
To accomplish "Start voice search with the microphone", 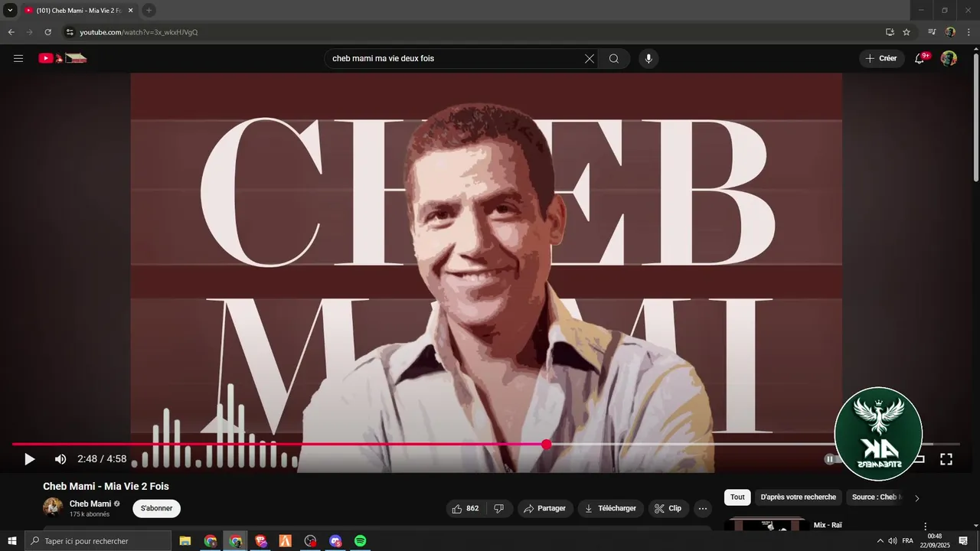I will (x=648, y=58).
